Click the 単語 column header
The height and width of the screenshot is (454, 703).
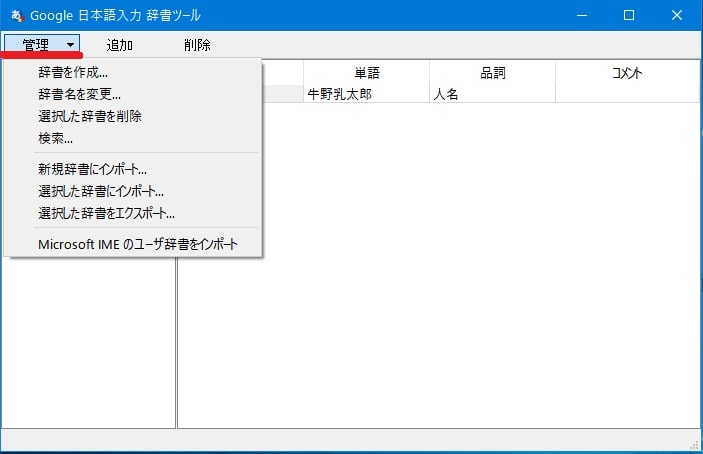366,73
